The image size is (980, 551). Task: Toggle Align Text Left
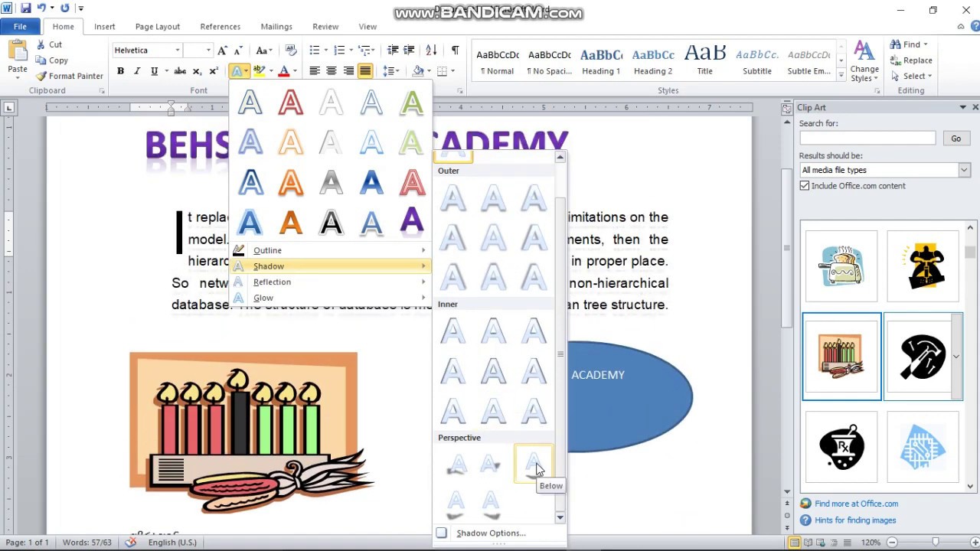(x=315, y=71)
